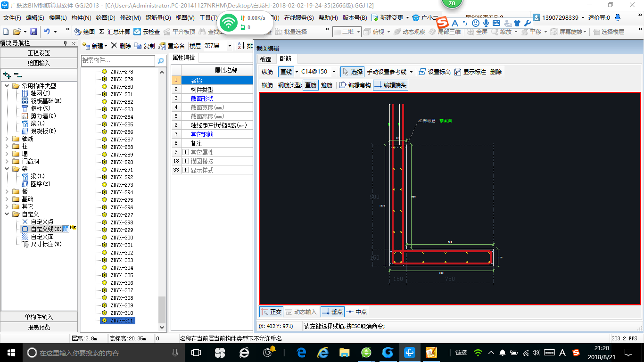The image size is (644, 362).
Task: Select 圈梁(E) ring beam item
Action: 37,184
